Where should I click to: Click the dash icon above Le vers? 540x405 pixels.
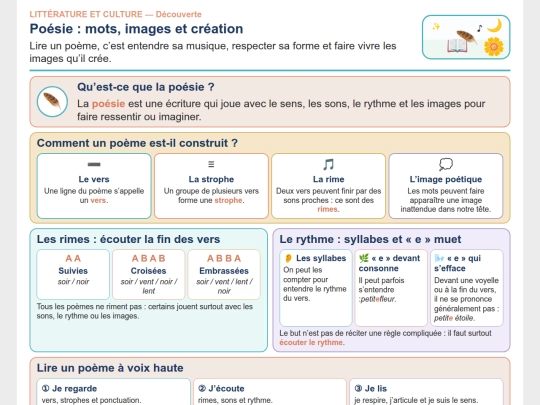coord(94,164)
